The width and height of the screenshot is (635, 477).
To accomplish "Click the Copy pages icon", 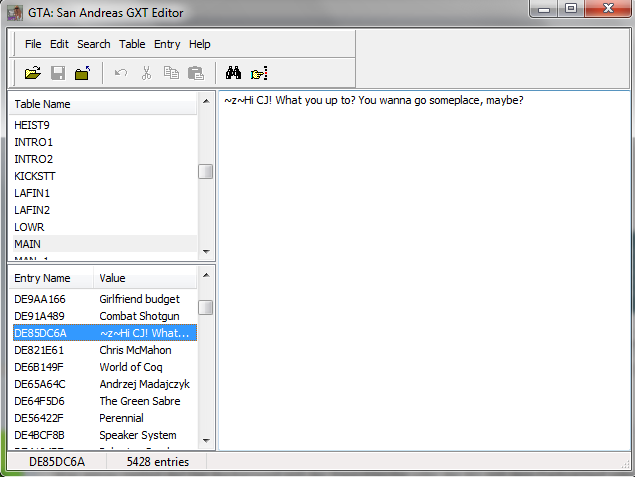I will [171, 73].
